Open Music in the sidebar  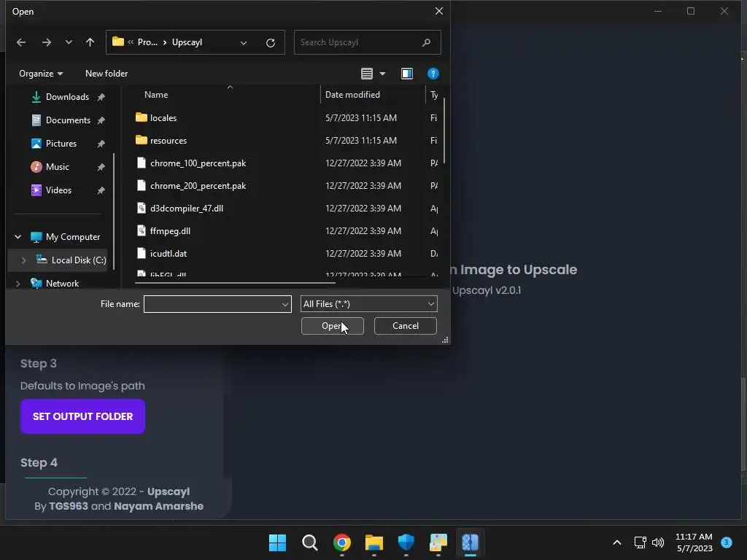[x=57, y=167]
